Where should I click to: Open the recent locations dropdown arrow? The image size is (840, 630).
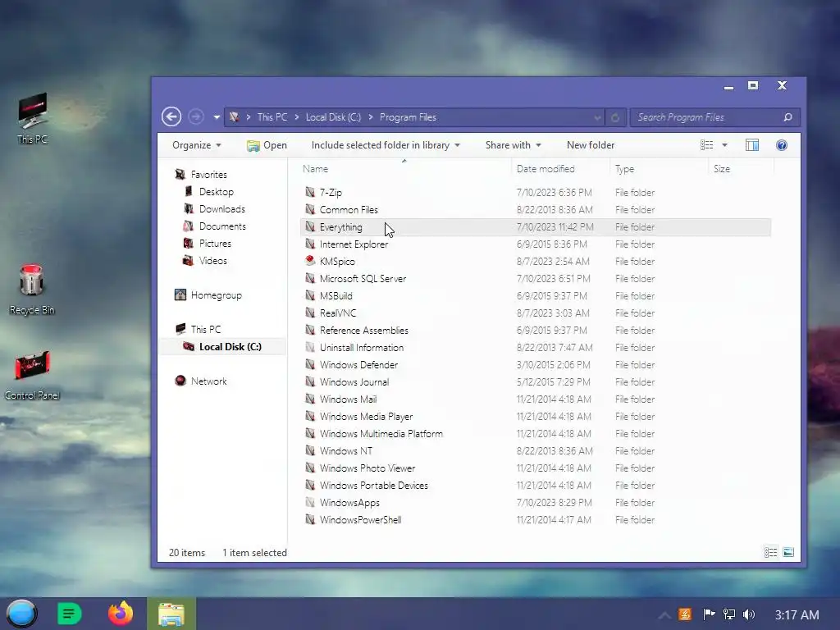tap(217, 117)
